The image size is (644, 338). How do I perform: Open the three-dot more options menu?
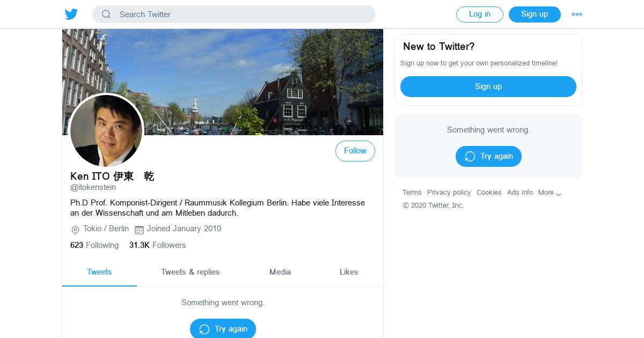pos(577,14)
